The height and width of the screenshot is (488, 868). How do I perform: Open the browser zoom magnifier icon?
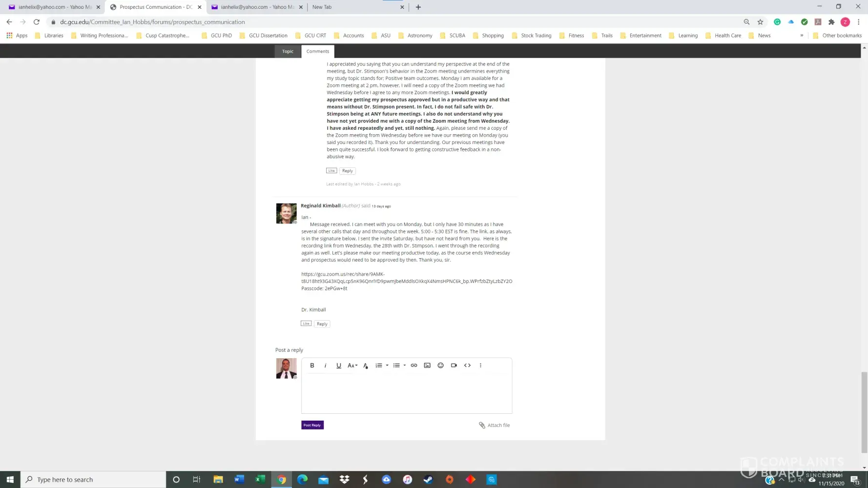(x=746, y=22)
